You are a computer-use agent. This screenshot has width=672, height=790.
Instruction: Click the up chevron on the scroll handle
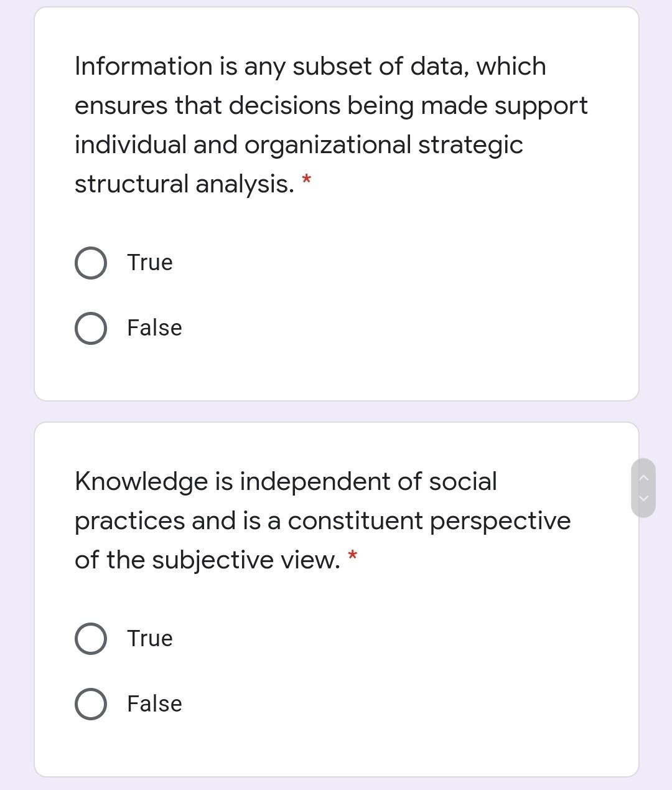644,478
